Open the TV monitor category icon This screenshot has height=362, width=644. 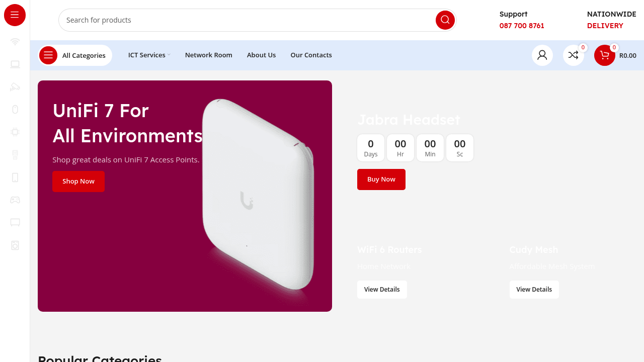[15, 222]
